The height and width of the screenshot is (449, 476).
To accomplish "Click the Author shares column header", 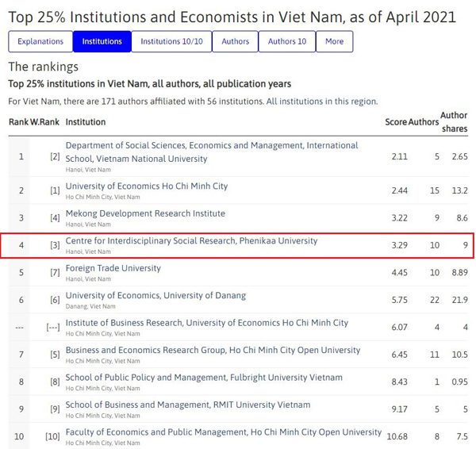I will 454,122.
